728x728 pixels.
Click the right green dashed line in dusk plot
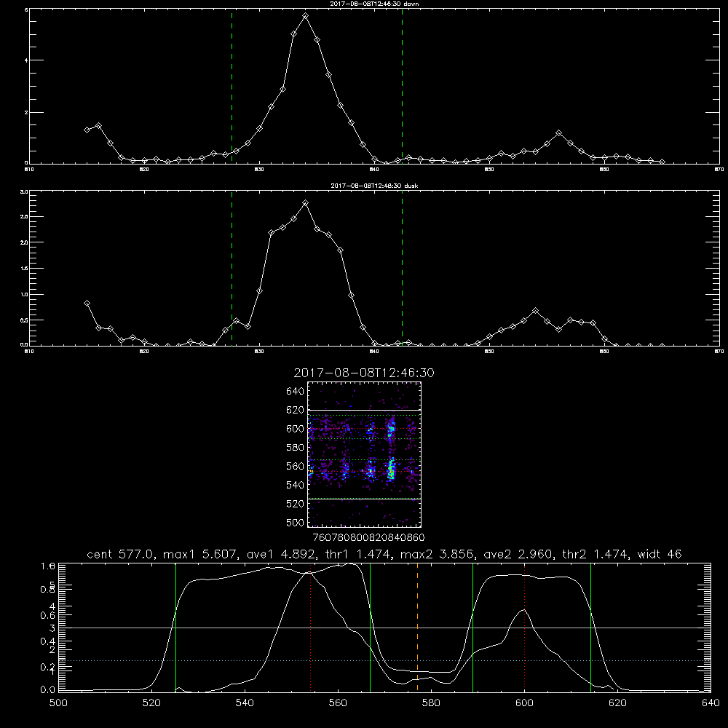point(402,268)
